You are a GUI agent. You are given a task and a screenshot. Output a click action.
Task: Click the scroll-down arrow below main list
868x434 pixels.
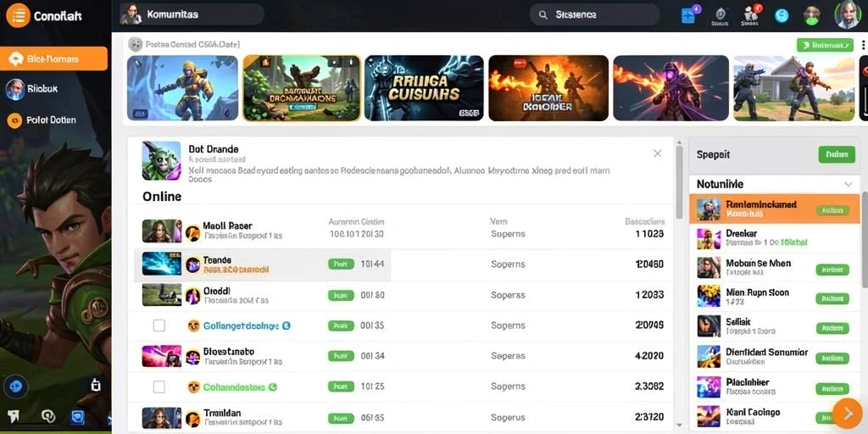(680, 426)
